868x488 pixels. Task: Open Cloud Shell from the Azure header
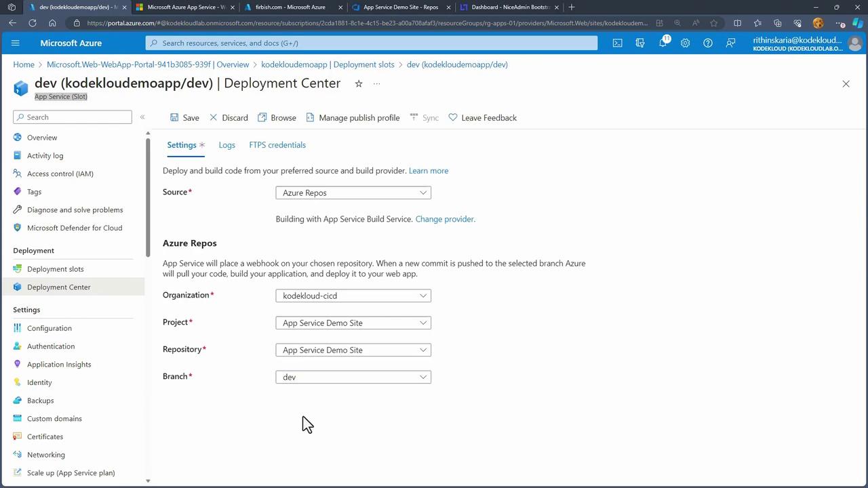[617, 43]
